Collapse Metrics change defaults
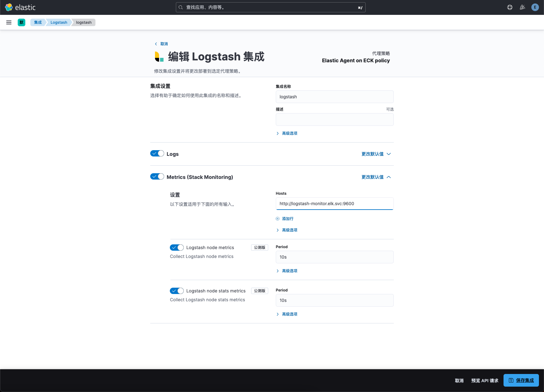 click(376, 177)
